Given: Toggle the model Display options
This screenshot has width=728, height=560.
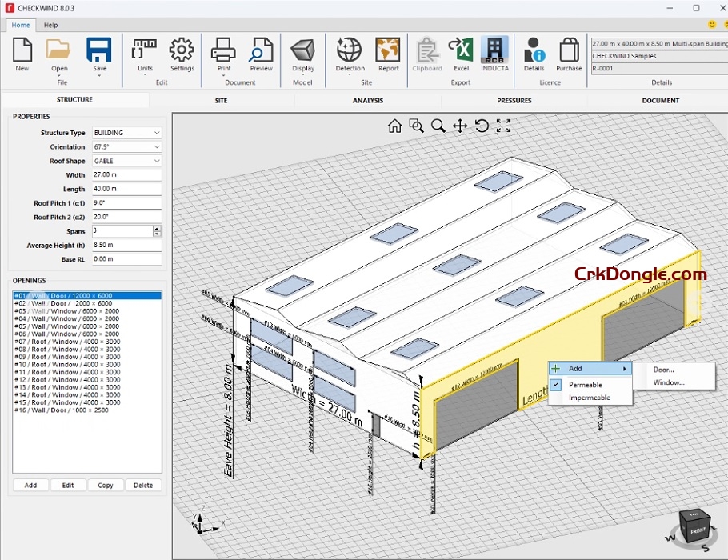Looking at the screenshot, I should point(303,54).
